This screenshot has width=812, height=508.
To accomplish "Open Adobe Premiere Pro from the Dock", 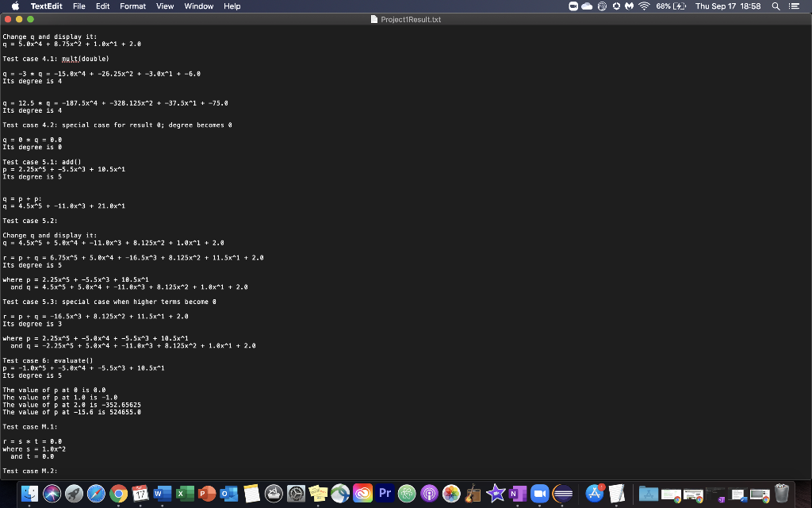I will tap(385, 494).
